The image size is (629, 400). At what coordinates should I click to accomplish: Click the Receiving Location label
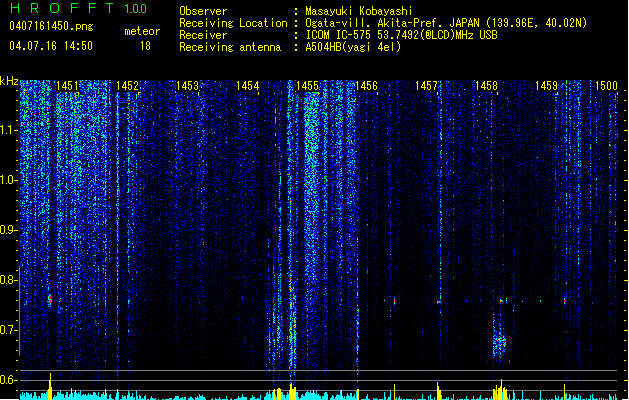[x=233, y=23]
